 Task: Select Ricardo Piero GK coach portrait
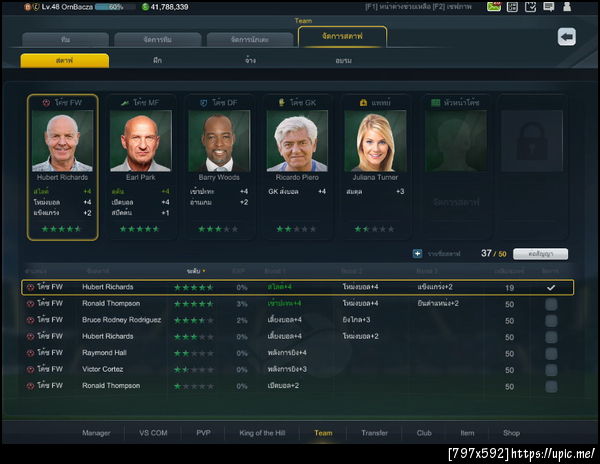(297, 140)
